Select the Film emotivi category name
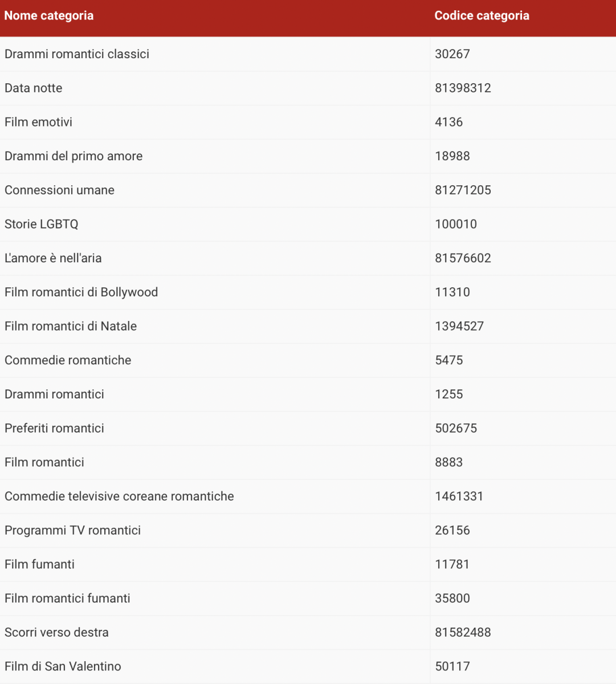Screen dimensions: 616x684 (x=38, y=122)
